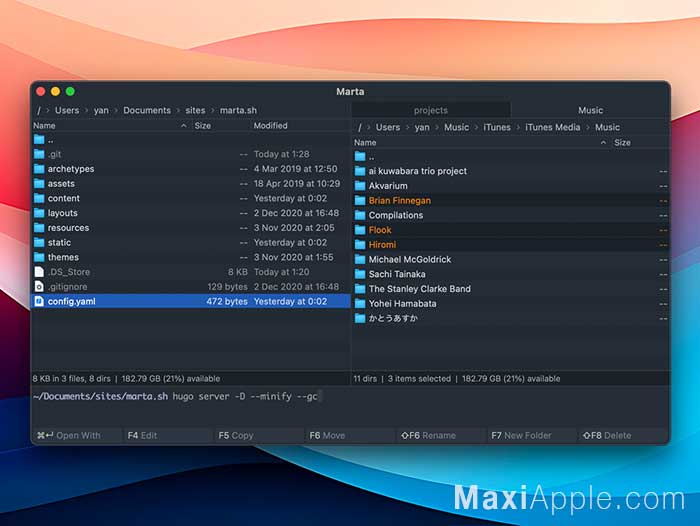Click the .gitignore file icon

click(x=39, y=287)
